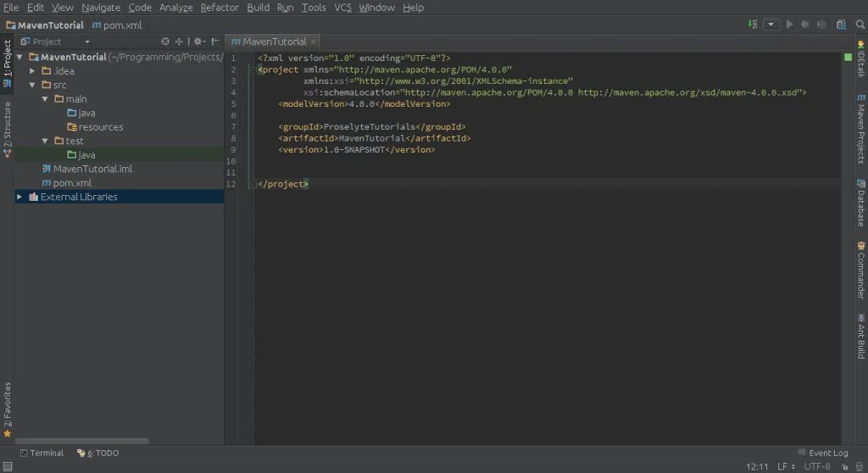This screenshot has width=868, height=473.
Task: Toggle the Ant Build side panel
Action: click(x=861, y=337)
